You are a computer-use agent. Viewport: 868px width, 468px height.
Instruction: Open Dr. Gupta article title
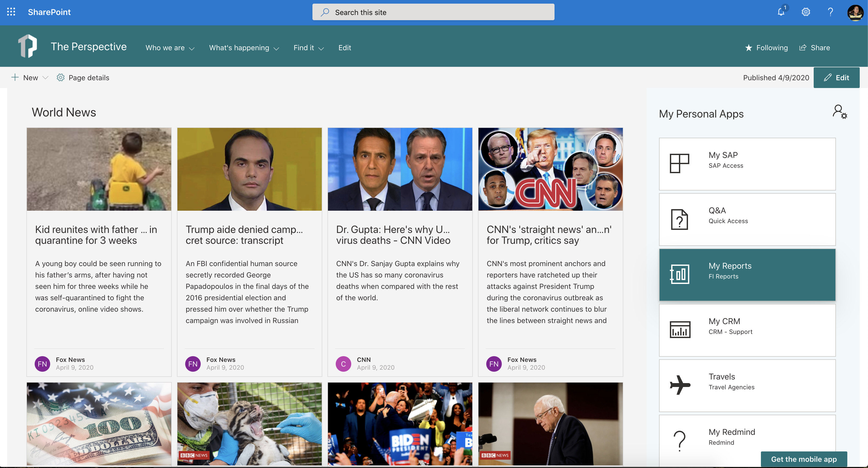click(393, 235)
